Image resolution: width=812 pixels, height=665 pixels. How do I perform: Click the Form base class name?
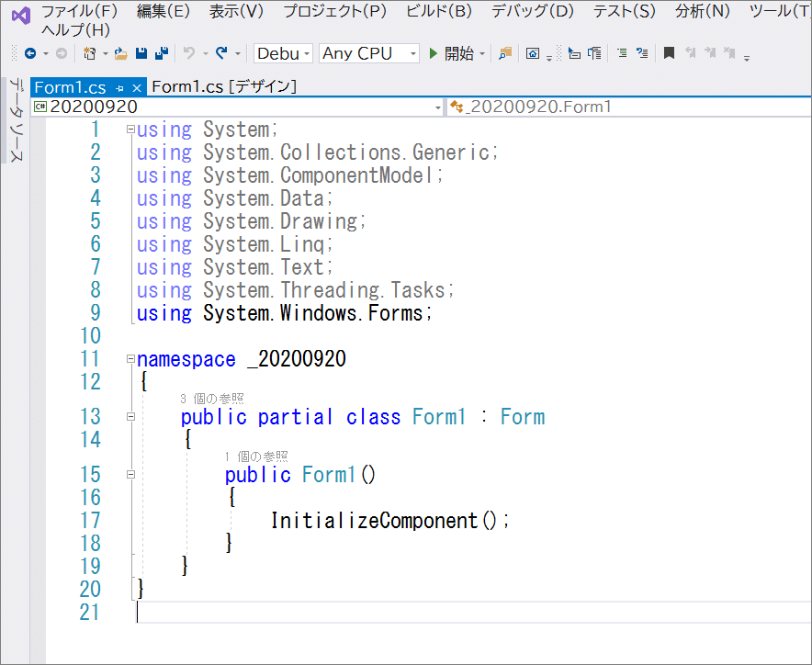click(523, 417)
